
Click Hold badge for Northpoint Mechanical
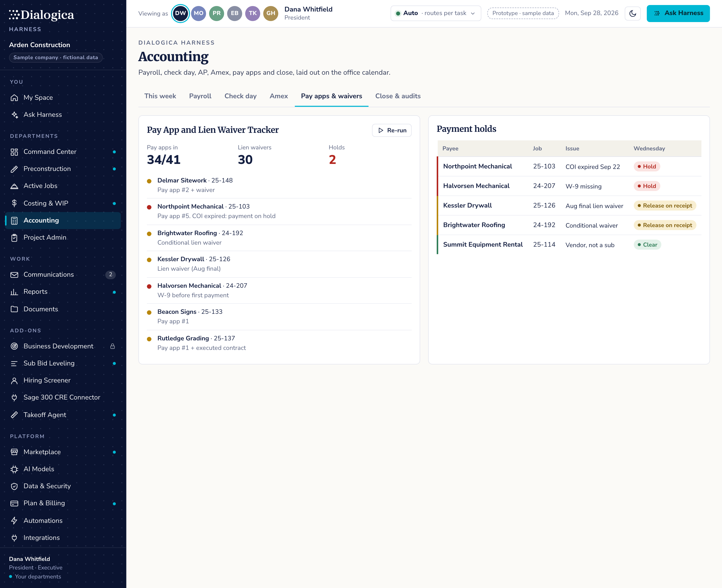click(647, 167)
